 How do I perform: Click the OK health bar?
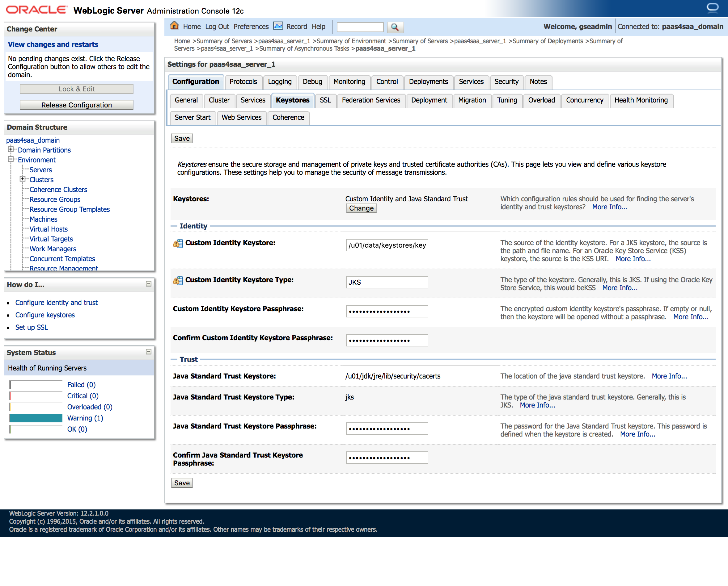tap(36, 429)
